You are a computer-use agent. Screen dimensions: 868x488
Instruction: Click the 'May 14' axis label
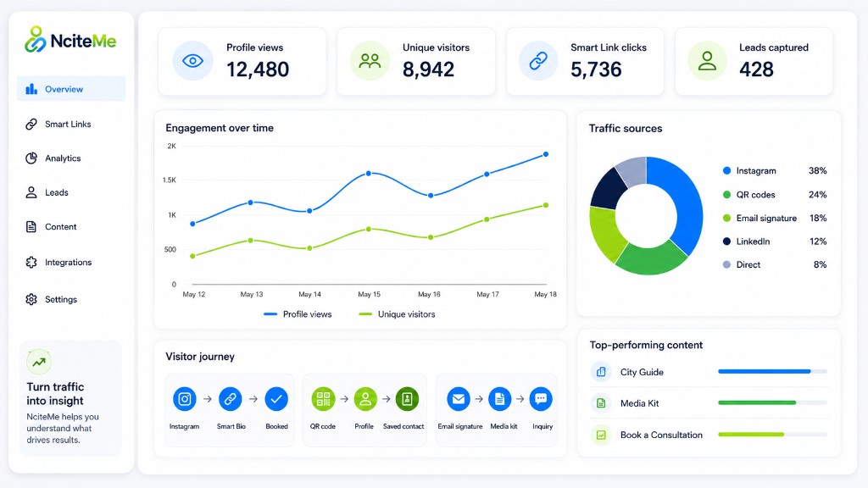pos(309,294)
